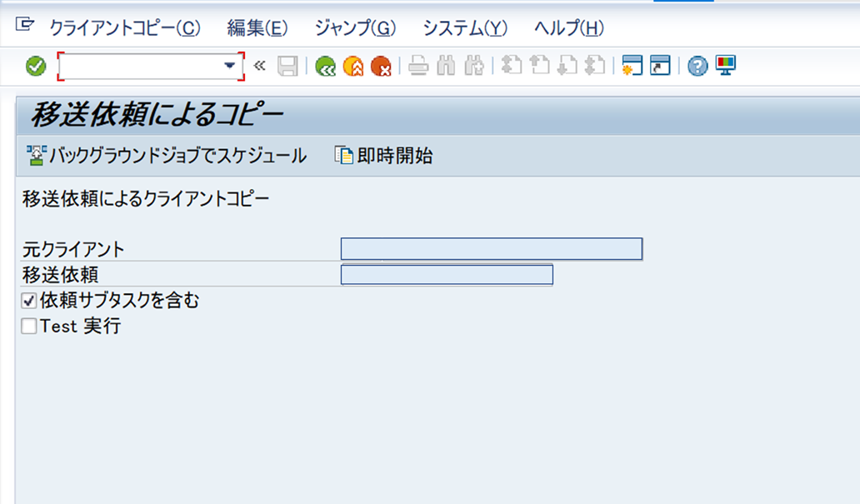Open the command field dropdown arrow

point(231,64)
